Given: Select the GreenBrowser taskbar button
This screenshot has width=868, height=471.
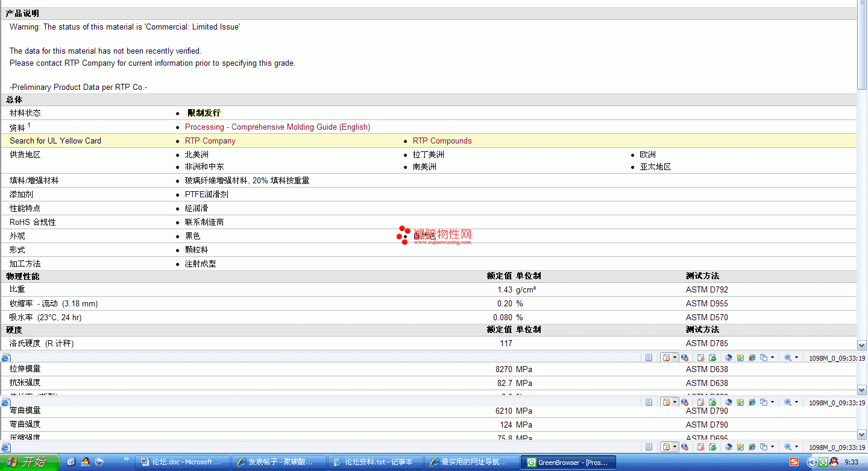Looking at the screenshot, I should coord(567,462).
